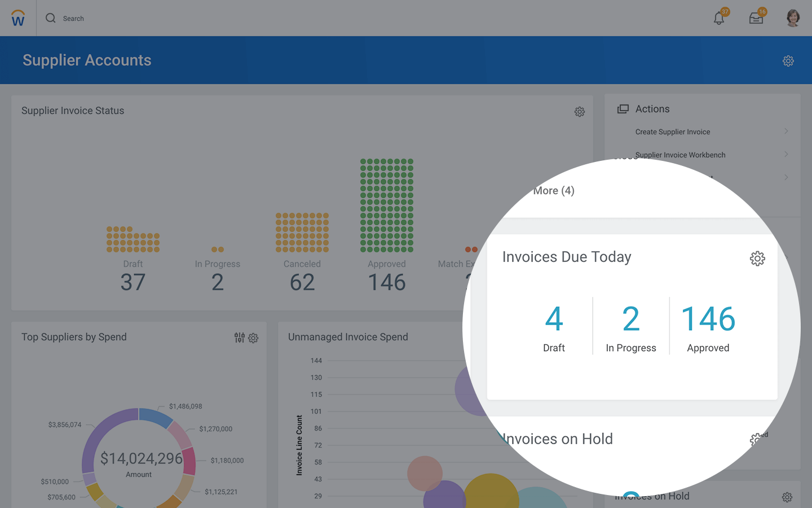The height and width of the screenshot is (508, 812).
Task: Click the Search field
Action: tap(73, 19)
